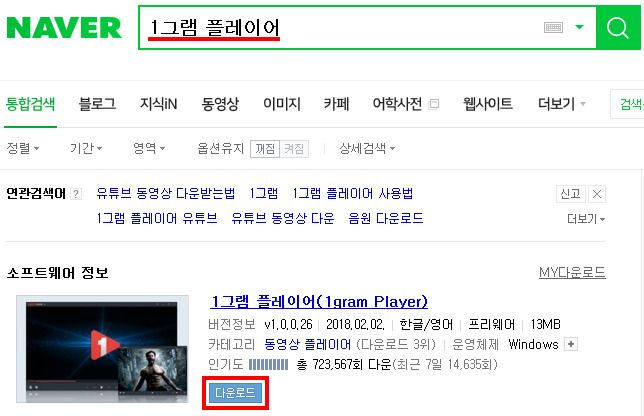Image resolution: width=644 pixels, height=416 pixels.
Task: Close the related searches with X icon
Action: click(597, 194)
